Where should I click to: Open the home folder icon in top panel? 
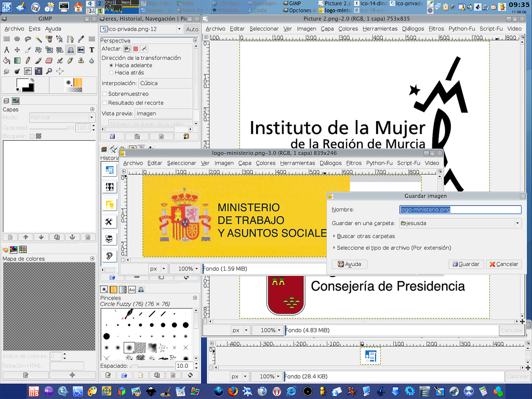coord(78,6)
